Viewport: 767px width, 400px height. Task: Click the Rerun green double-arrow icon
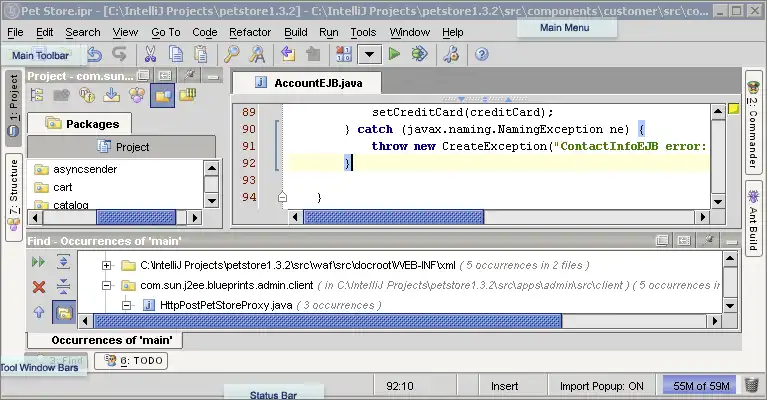39,262
